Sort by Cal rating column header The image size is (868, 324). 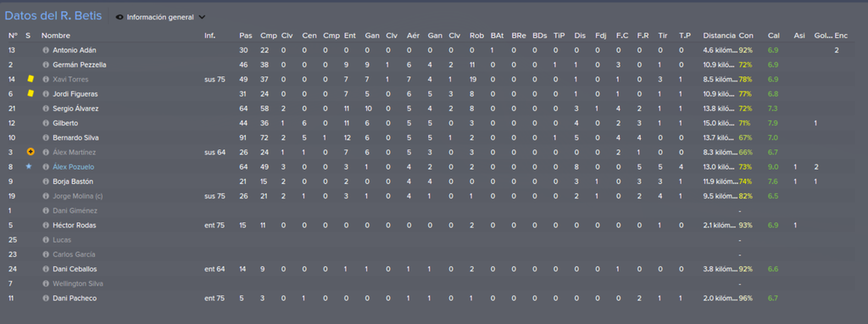tap(773, 36)
